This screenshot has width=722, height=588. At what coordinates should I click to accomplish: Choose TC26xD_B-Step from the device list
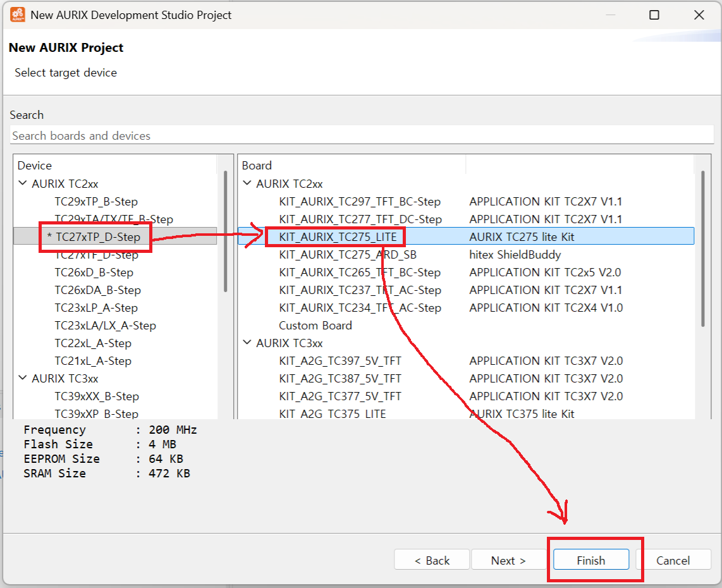94,273
